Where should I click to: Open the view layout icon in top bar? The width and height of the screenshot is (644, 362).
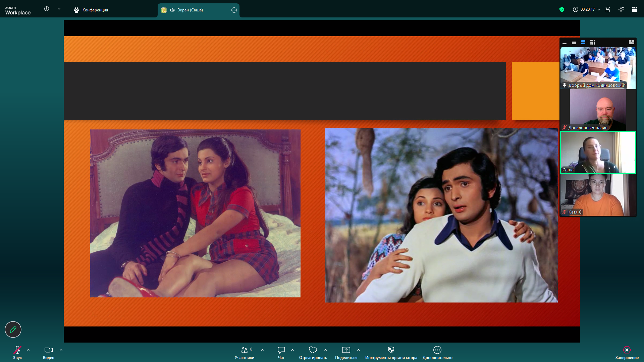coord(635,9)
